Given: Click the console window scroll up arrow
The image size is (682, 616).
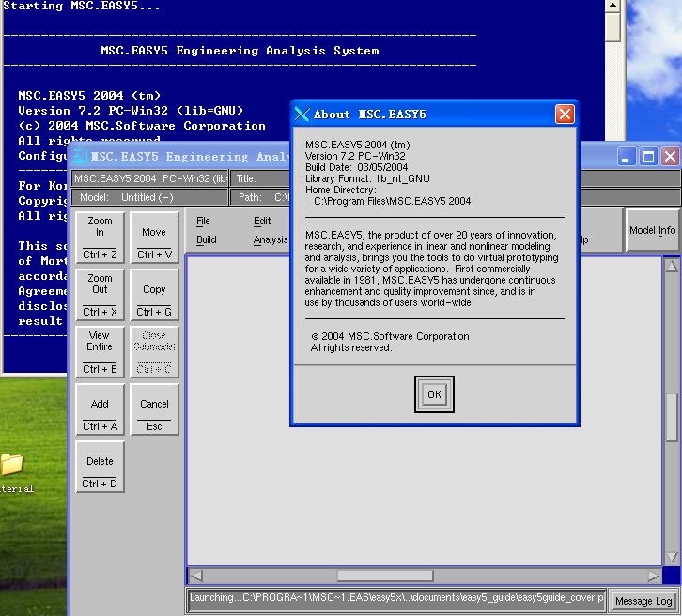Looking at the screenshot, I should tap(612, 6).
